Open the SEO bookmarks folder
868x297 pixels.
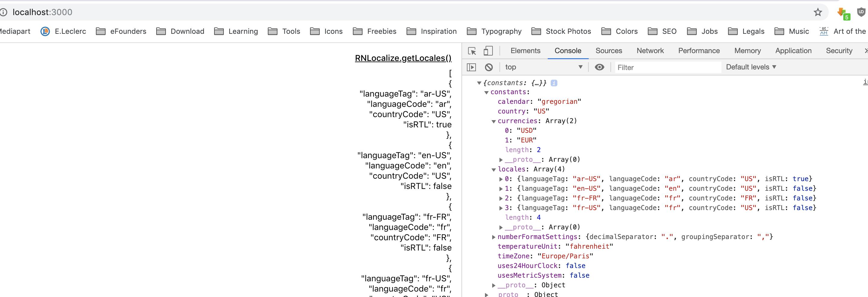662,31
